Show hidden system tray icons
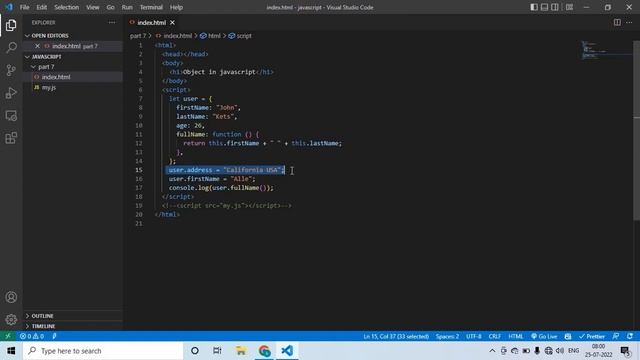The image size is (640, 360). 492,351
